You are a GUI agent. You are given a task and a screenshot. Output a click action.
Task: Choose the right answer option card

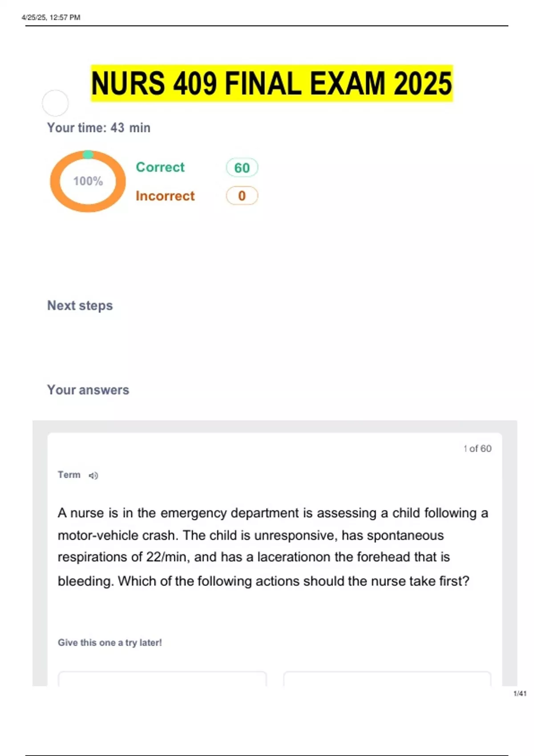(x=387, y=679)
